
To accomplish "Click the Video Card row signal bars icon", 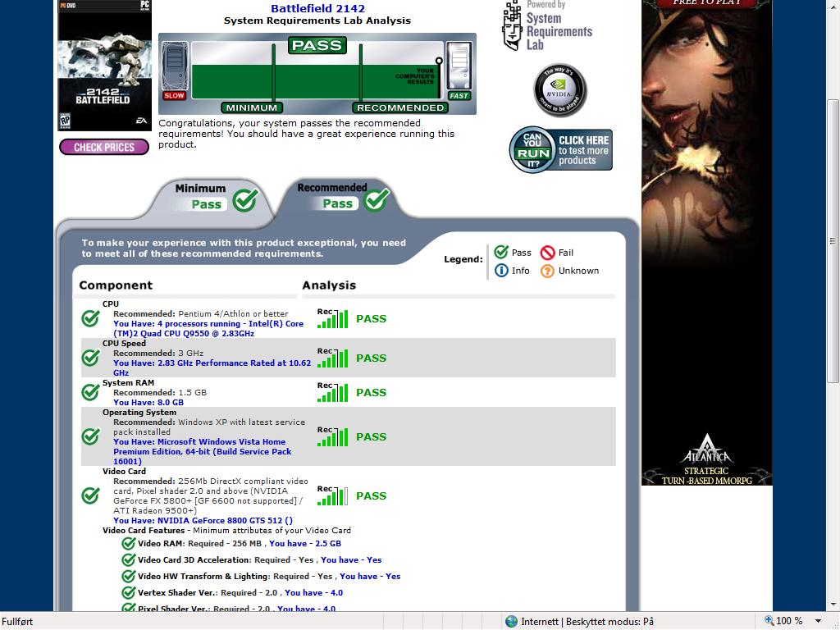I will pyautogui.click(x=333, y=495).
